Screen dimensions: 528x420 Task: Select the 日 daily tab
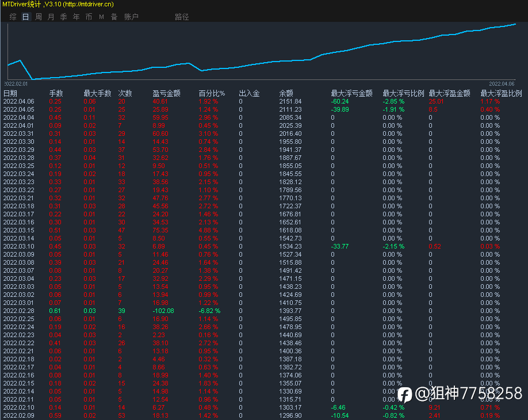[25, 17]
